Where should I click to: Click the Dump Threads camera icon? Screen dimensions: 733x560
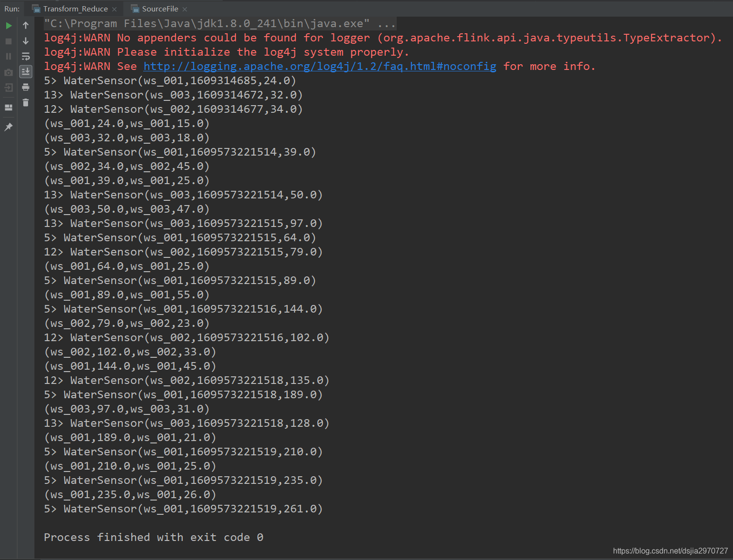[x=9, y=72]
